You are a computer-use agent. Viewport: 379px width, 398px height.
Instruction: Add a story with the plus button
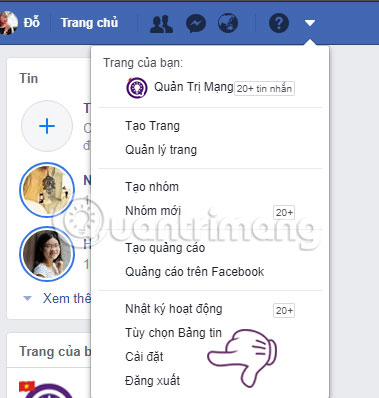[x=47, y=126]
